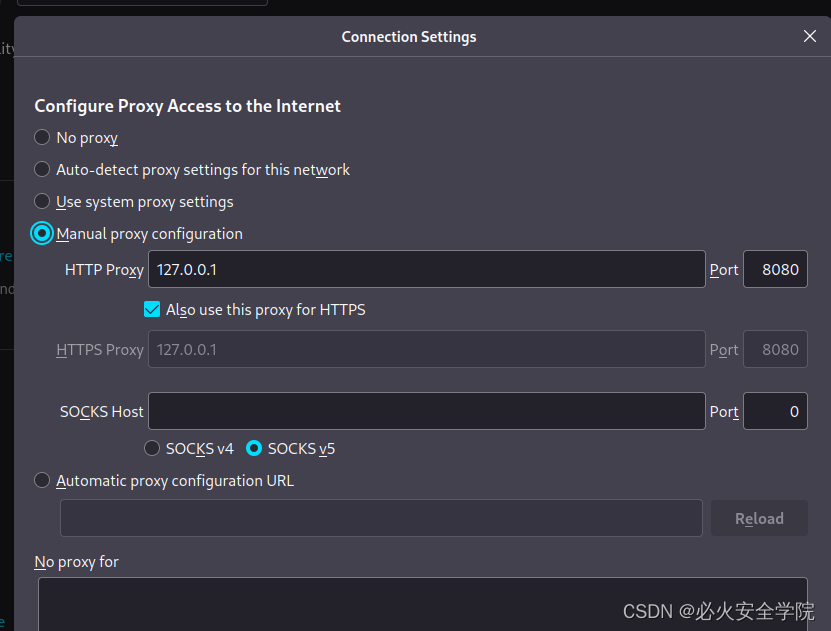
Task: Click the Configure Proxy Access heading
Action: (x=188, y=106)
